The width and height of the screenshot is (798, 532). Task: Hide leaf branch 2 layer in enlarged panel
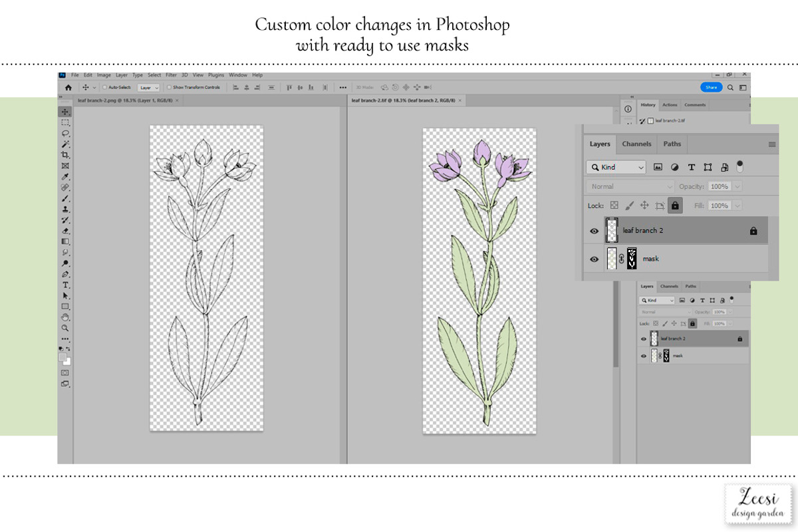pos(595,231)
